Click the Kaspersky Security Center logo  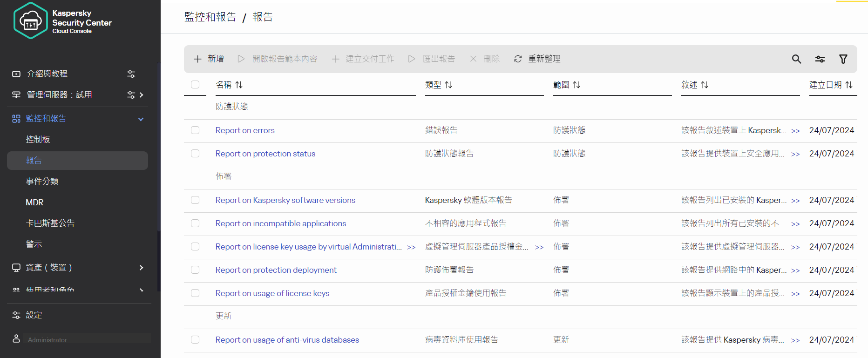31,20
